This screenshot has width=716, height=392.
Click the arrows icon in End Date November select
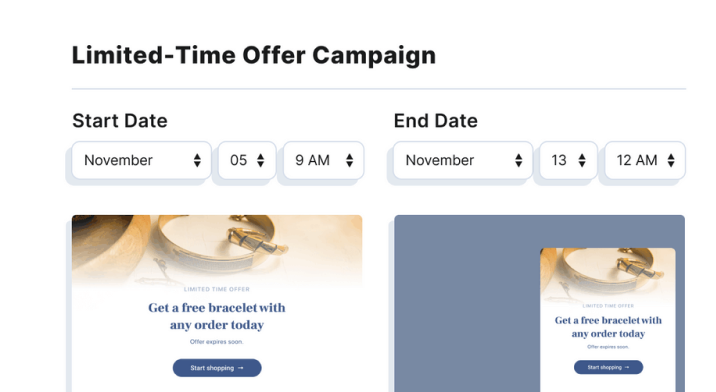[518, 160]
